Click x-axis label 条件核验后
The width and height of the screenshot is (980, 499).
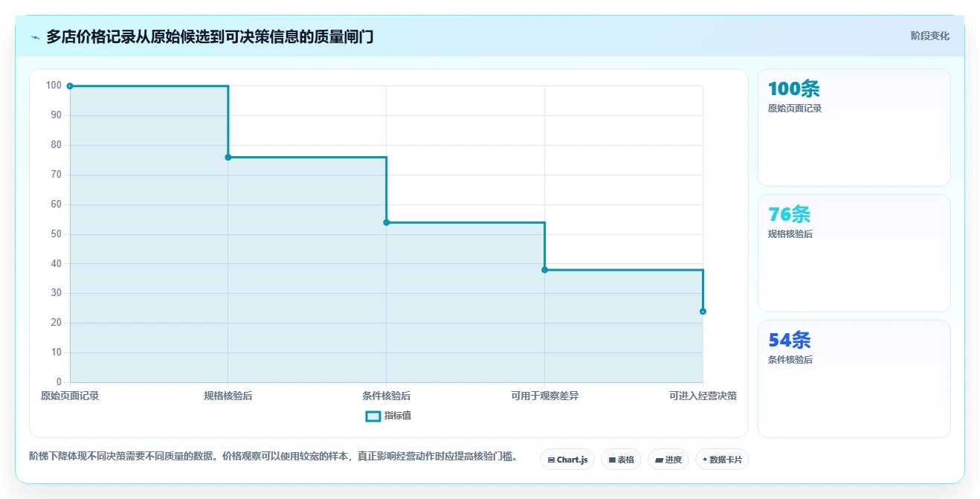(387, 396)
